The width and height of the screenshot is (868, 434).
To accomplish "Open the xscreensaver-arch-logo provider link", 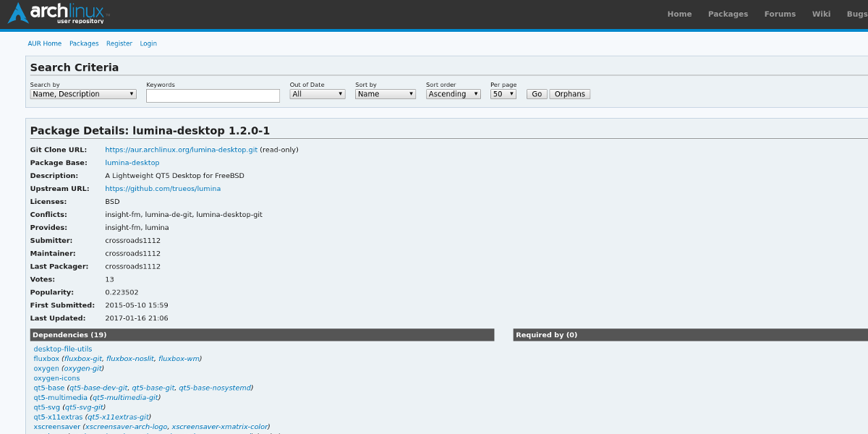I will pos(126,427).
